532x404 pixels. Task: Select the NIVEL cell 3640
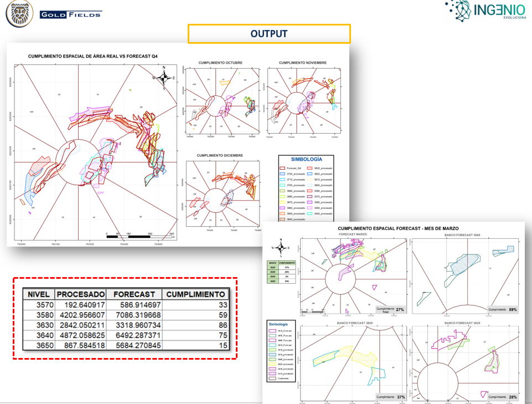click(38, 335)
